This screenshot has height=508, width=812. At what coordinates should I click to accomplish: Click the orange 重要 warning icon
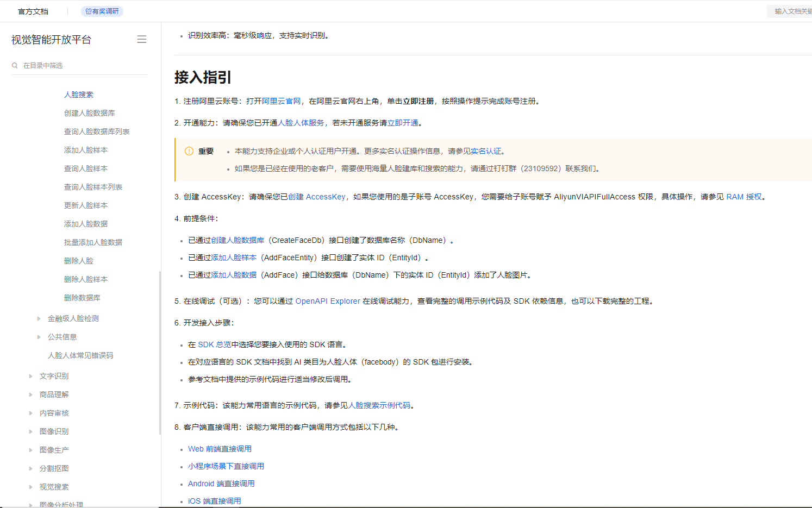point(189,151)
